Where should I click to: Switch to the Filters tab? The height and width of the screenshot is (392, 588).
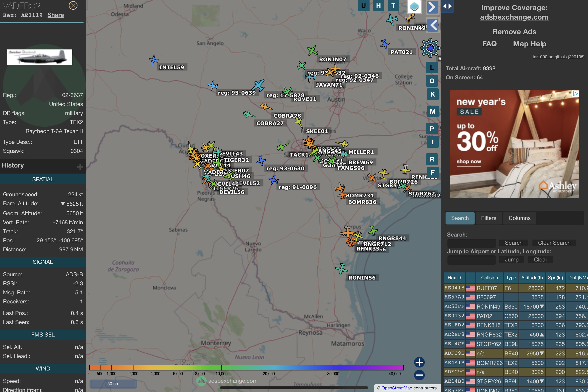click(488, 218)
